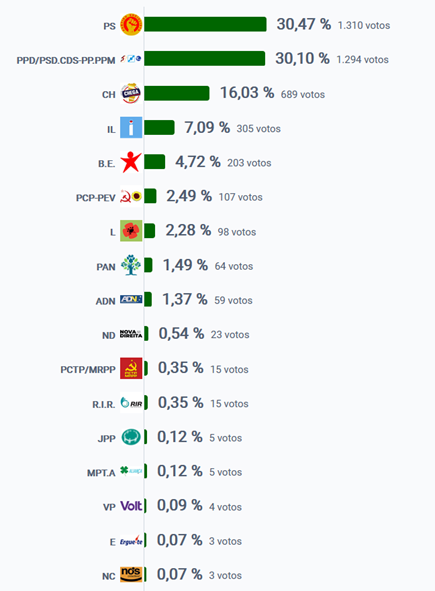Click the PPD/PSD.CDS-PP.PPM green result bar

204,58
